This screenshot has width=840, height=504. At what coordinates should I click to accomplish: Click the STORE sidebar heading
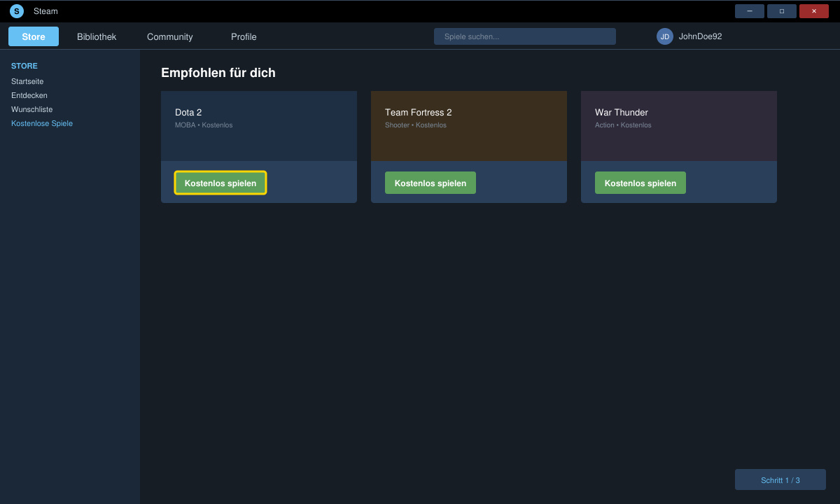pos(24,66)
